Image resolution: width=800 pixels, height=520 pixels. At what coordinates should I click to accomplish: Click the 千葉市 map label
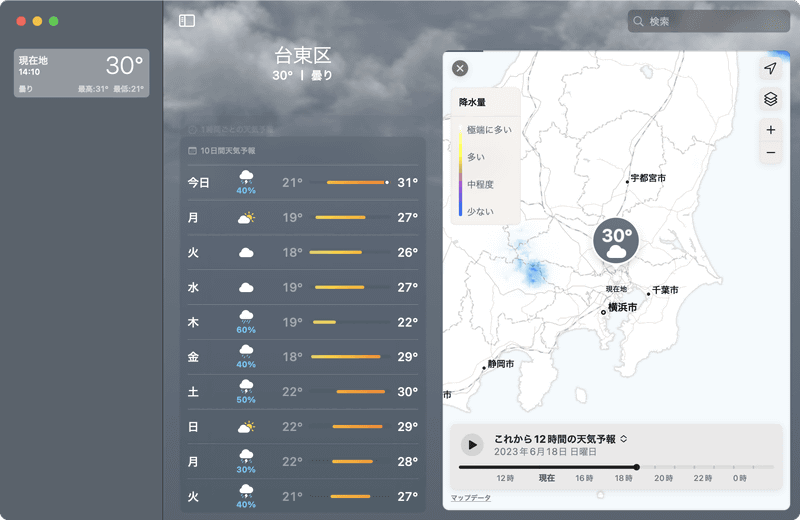665,290
